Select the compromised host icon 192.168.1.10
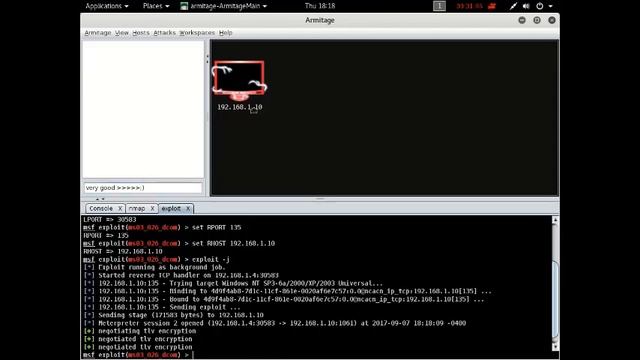Viewport: 640px width, 360px height. (x=239, y=80)
